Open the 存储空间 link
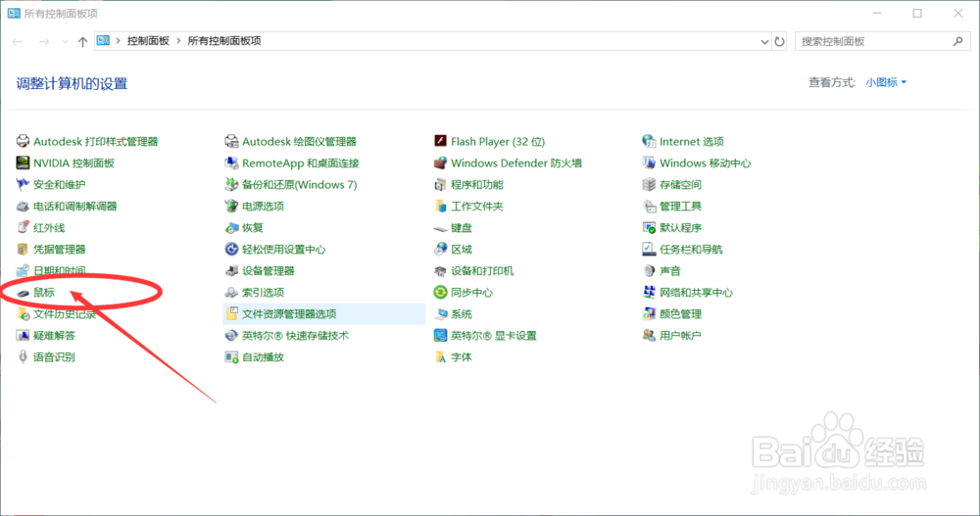This screenshot has width=980, height=516. (681, 184)
